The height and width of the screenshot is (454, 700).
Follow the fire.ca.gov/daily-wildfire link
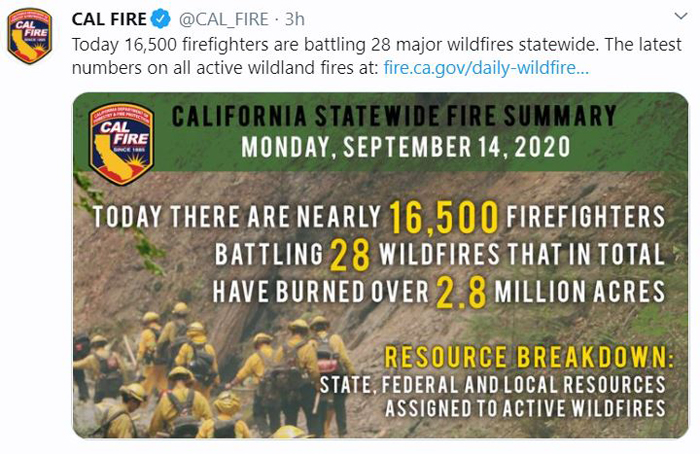tap(486, 68)
